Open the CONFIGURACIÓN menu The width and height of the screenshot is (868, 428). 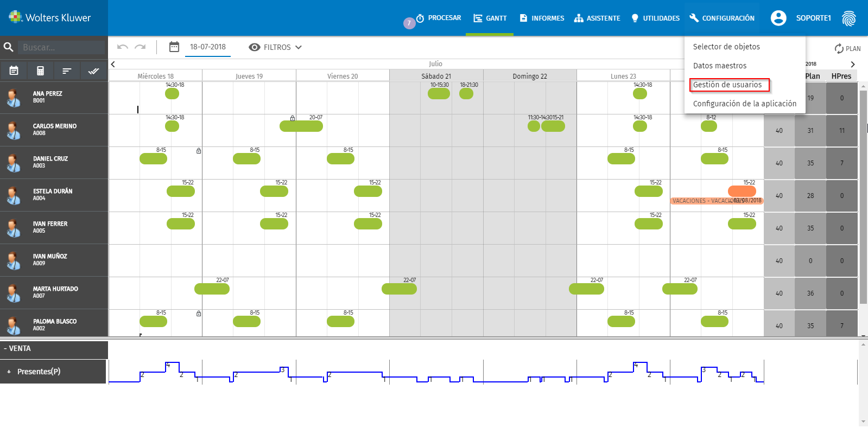coord(722,18)
